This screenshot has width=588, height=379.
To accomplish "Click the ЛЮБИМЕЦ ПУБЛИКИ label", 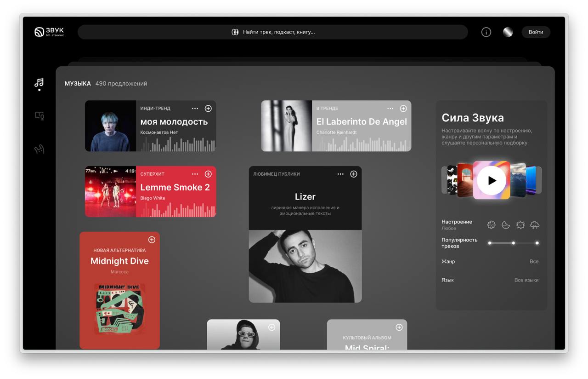I will click(x=277, y=174).
